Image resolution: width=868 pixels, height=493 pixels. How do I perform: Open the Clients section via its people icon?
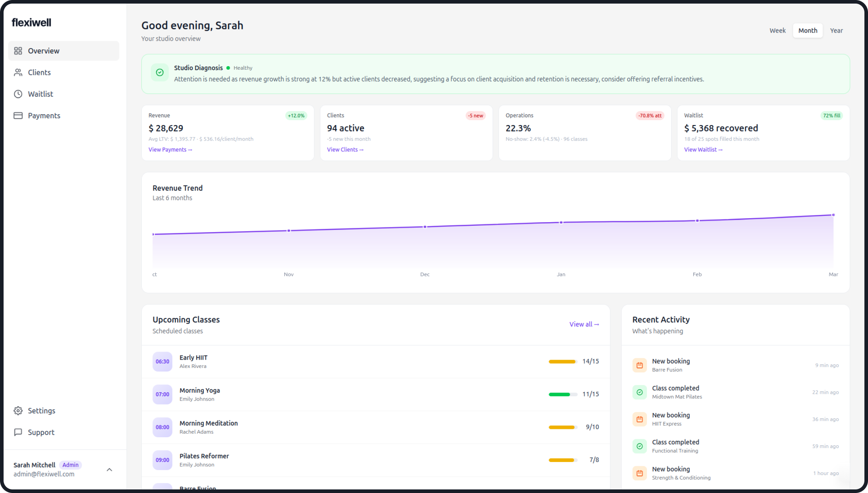click(18, 72)
